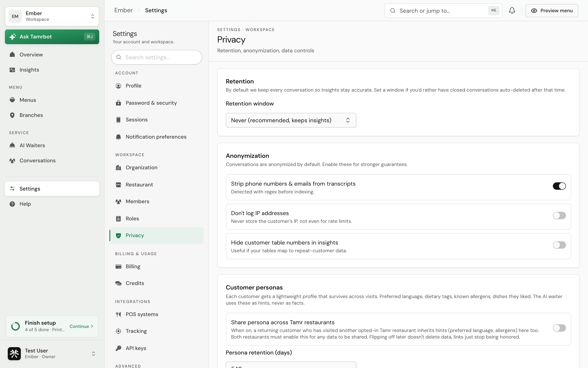Click the Help question mark icon

coord(12,204)
